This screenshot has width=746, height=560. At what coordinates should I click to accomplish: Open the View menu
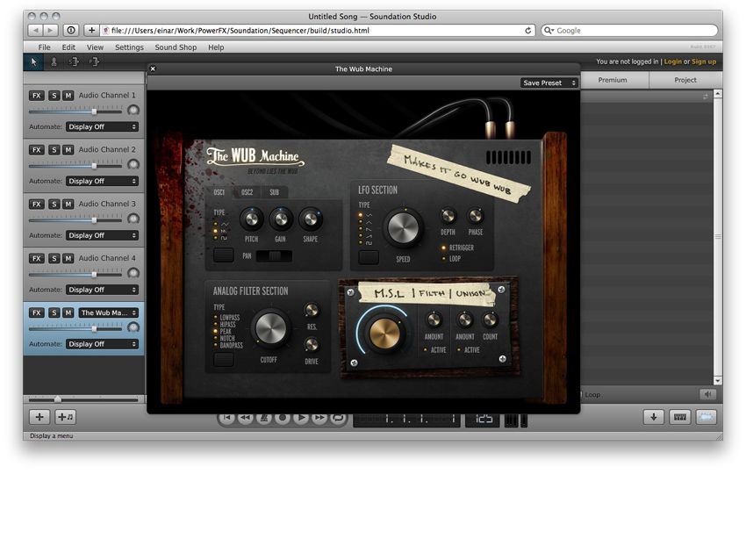point(95,47)
